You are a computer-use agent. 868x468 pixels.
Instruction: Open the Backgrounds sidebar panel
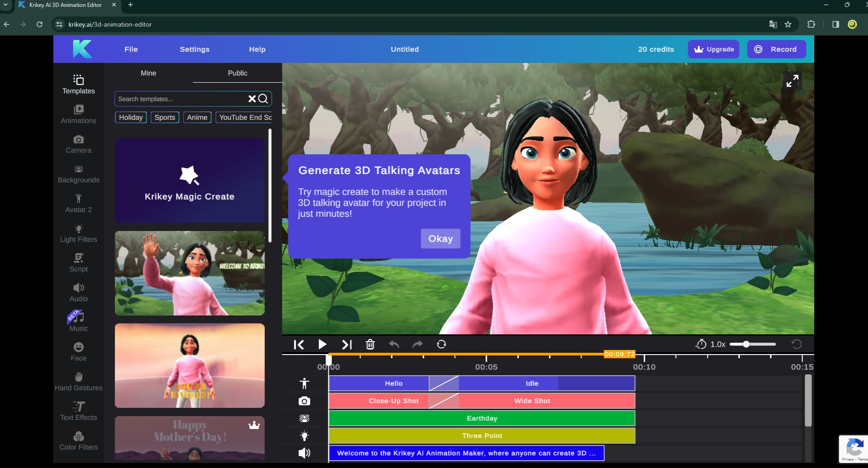pyautogui.click(x=79, y=174)
